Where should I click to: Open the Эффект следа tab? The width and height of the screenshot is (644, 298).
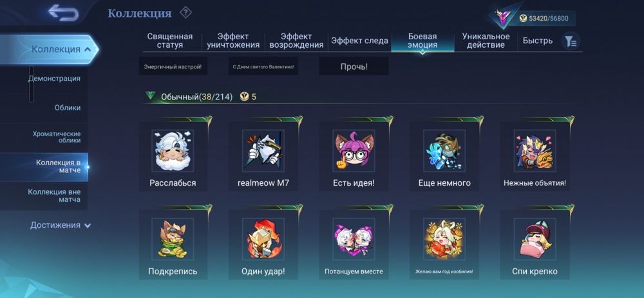359,41
